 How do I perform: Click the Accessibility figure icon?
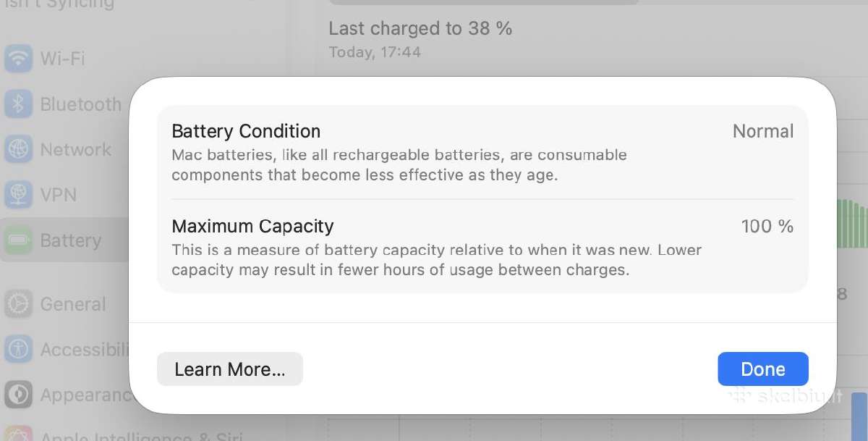pos(18,350)
